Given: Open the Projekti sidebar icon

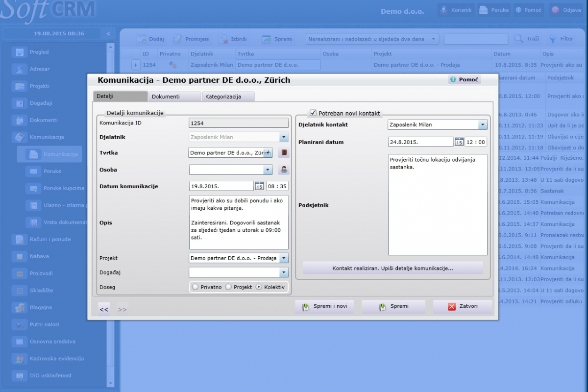Looking at the screenshot, I should [x=20, y=86].
